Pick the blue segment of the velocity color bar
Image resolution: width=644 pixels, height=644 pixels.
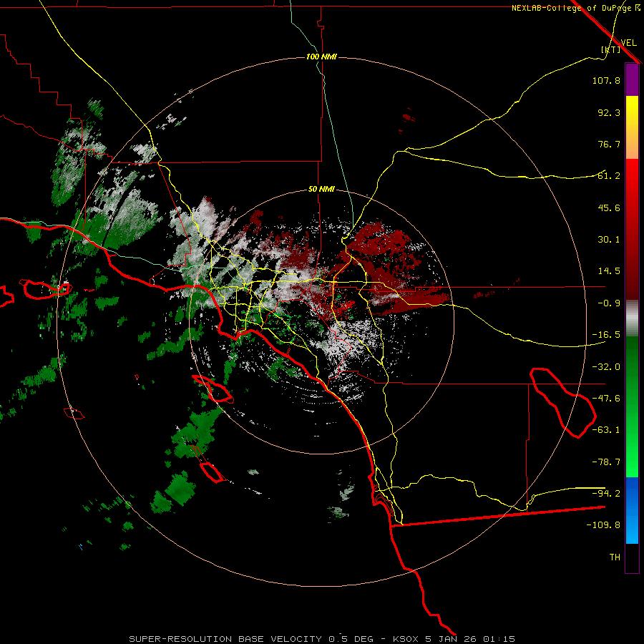[x=632, y=510]
